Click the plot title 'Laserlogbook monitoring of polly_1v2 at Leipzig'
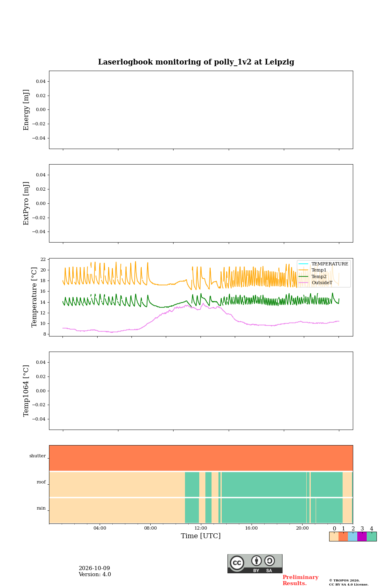 [196, 62]
